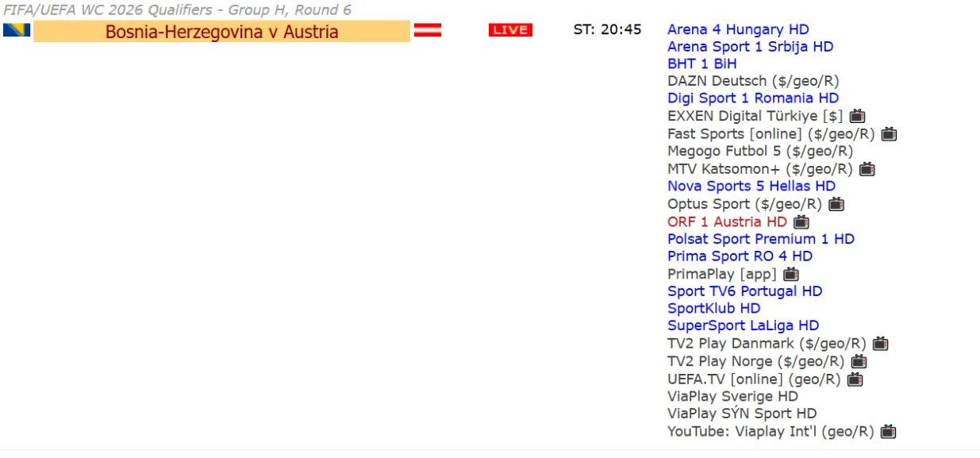
Task: Select the Digi Sport 1 Romania HD link
Action: pyautogui.click(x=753, y=98)
